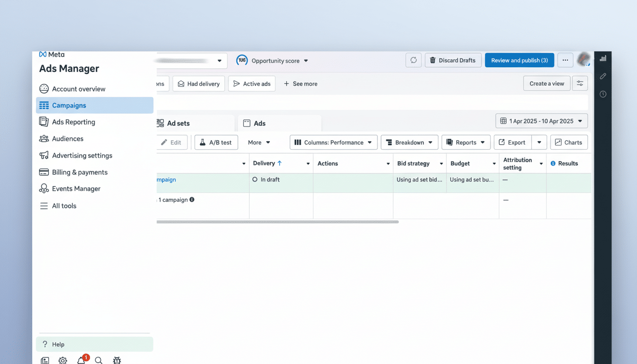The image size is (637, 364).
Task: Open the notifications bell with badge
Action: coord(81,360)
